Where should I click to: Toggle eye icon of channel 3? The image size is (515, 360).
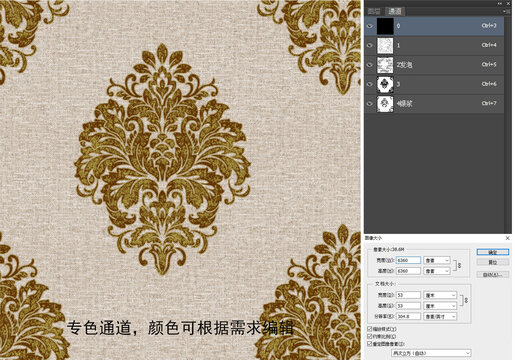[x=370, y=84]
